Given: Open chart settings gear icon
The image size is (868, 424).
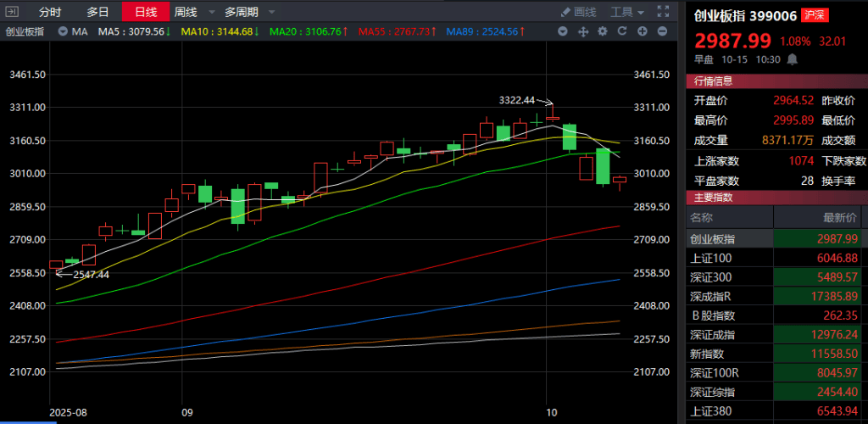Looking at the screenshot, I should click(x=603, y=31).
